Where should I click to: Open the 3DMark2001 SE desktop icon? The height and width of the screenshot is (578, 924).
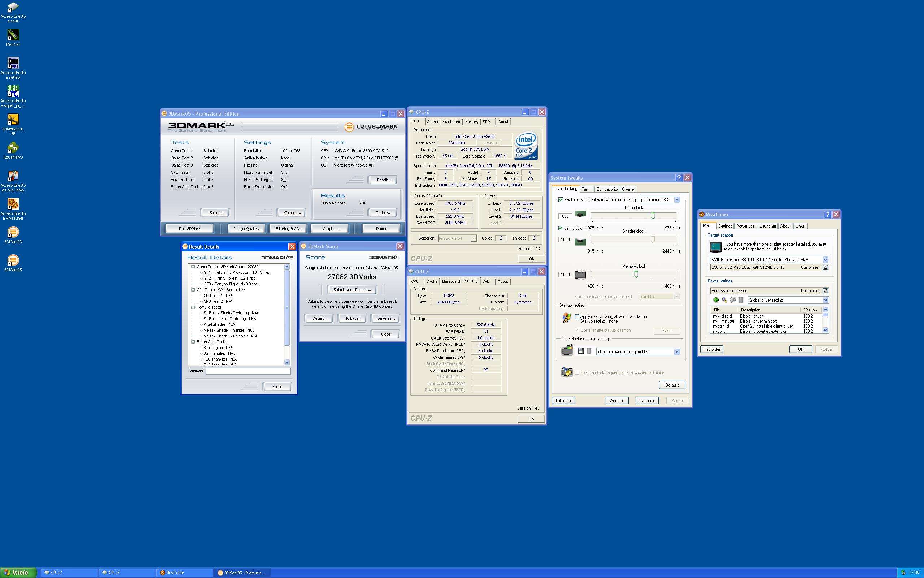pos(13,125)
